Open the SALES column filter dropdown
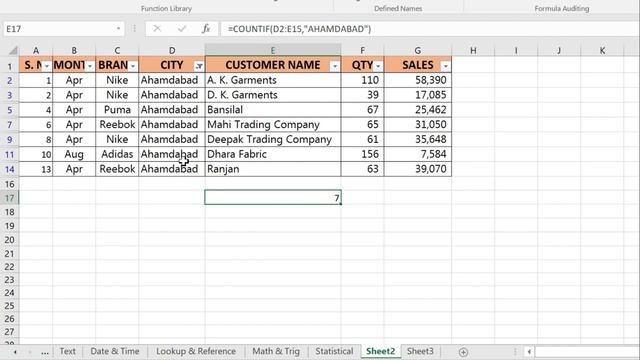The height and width of the screenshot is (360, 640). point(445,66)
